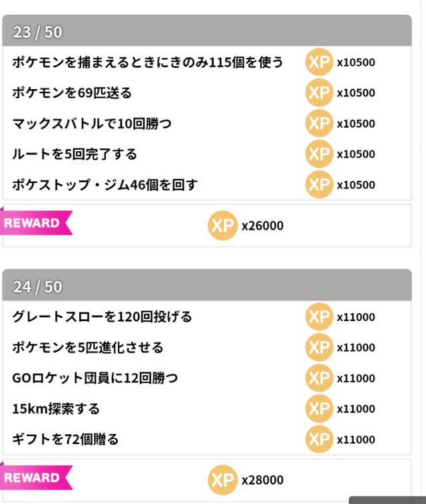The image size is (426, 504).
Task: Click XP icon for ポケストップ・ジム46個を回す
Action: 319,184
